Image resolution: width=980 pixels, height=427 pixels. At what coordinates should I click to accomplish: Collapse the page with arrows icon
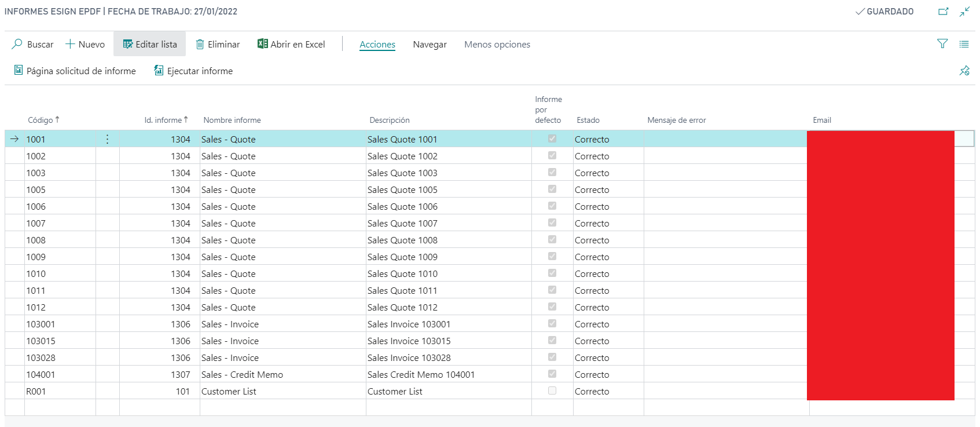964,12
